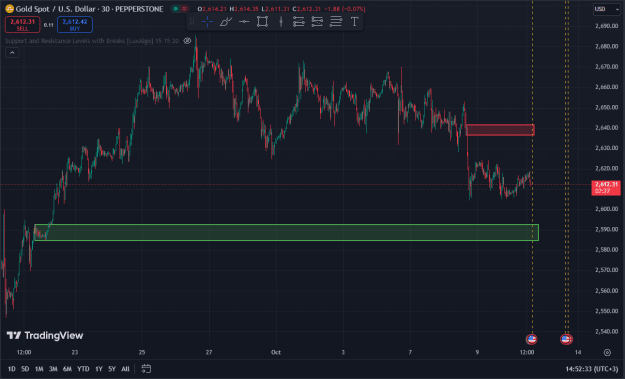
Task: Select the green support zone rectangle
Action: click(x=287, y=232)
